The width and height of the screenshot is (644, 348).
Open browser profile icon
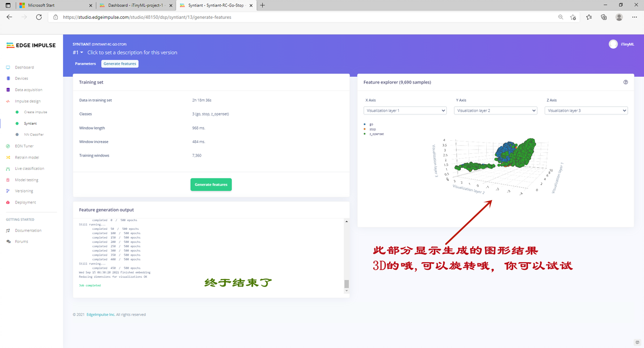[619, 17]
